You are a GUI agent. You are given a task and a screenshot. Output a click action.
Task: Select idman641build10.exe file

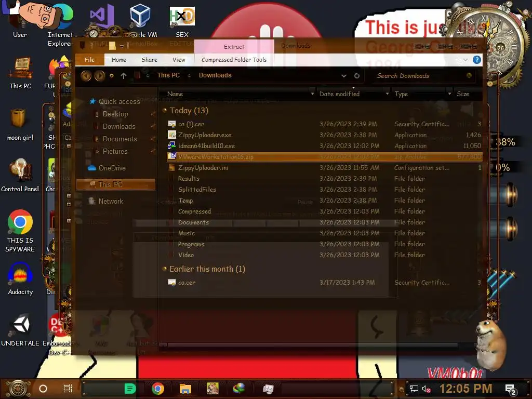point(324,146)
